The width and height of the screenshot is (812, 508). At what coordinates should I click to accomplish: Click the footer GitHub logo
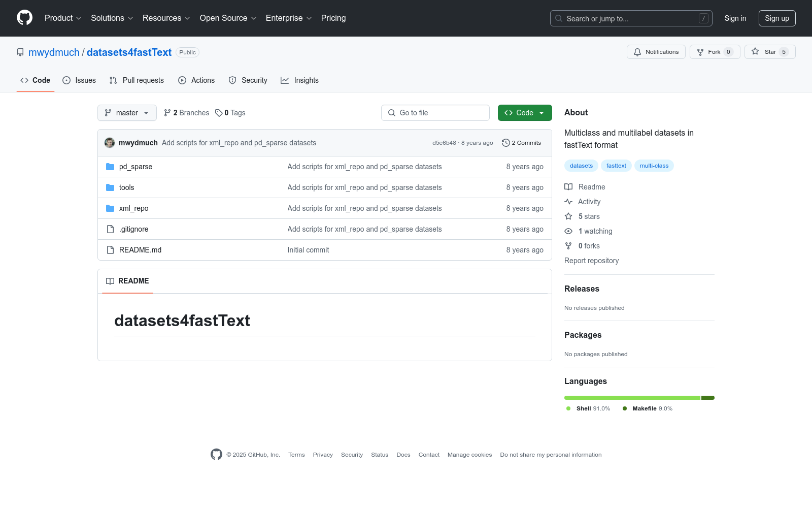[x=216, y=455]
